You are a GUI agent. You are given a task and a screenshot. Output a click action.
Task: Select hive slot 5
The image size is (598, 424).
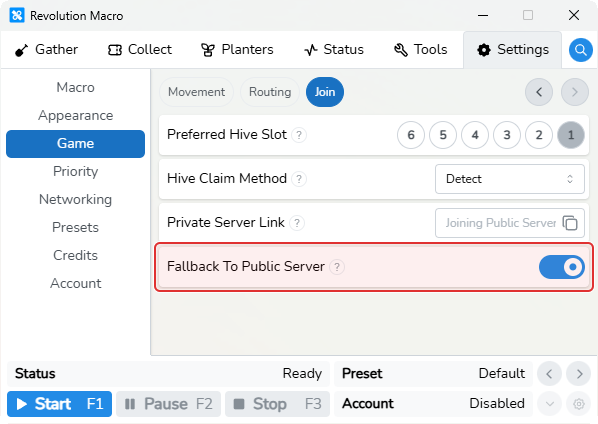443,135
